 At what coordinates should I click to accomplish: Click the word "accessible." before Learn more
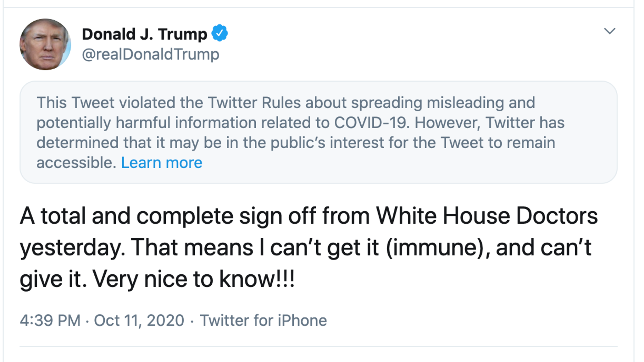[x=76, y=163]
